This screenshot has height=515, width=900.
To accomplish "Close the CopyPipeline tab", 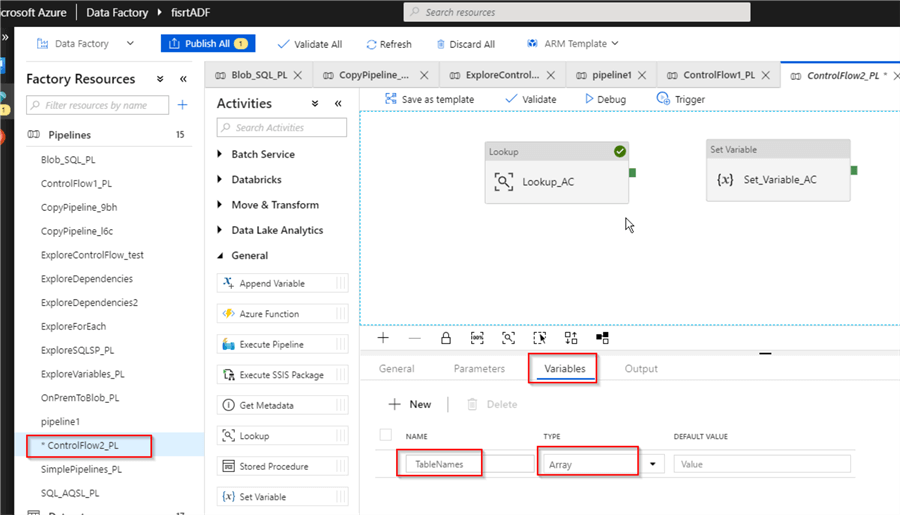I will tap(424, 75).
